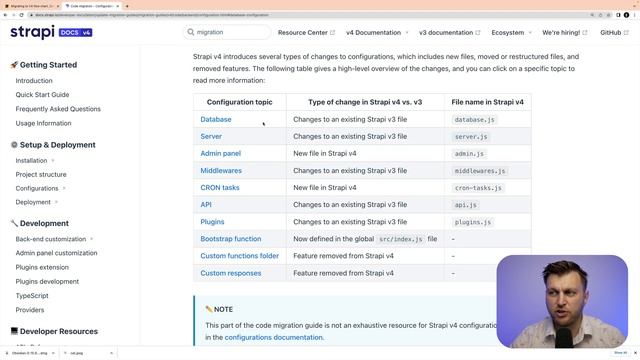Click the search magnifier icon

pos(191,32)
